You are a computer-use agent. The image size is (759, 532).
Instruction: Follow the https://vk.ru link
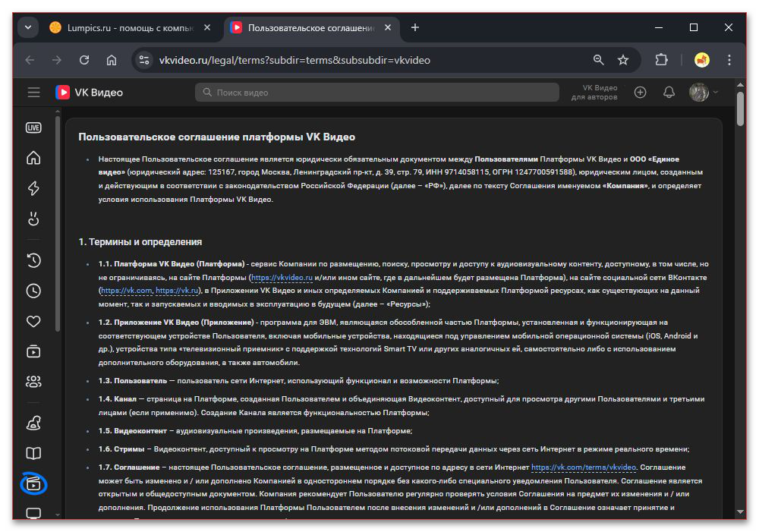tap(177, 291)
